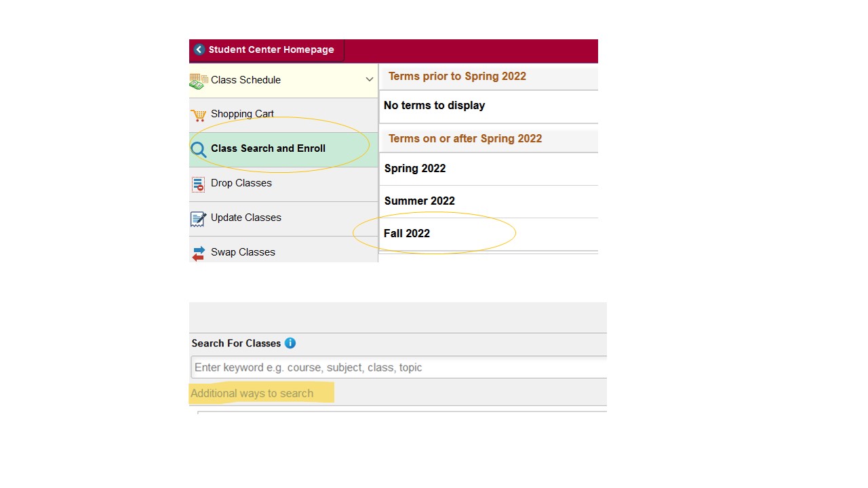Click the Swap Classes arrows icon
Image resolution: width=868 pixels, height=488 pixels.
198,253
